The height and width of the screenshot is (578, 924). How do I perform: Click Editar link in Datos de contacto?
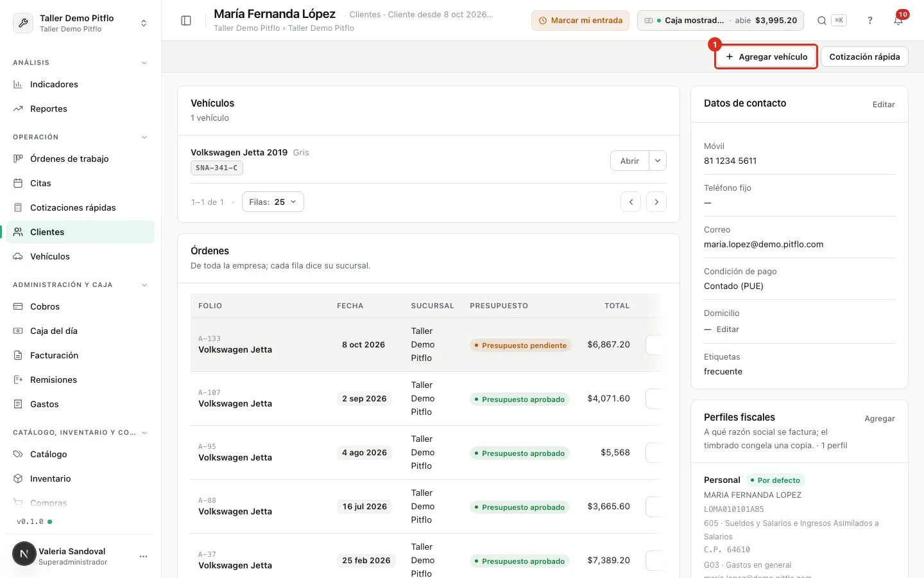pyautogui.click(x=884, y=104)
